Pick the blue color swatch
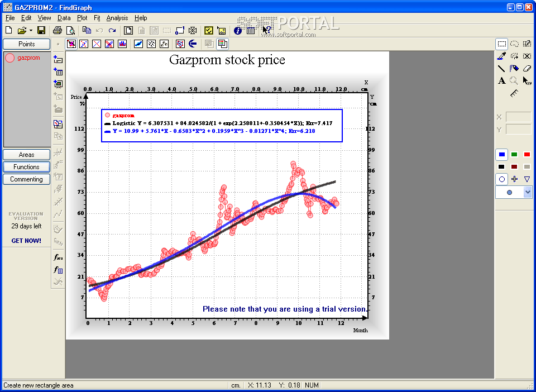536x392 pixels. [x=502, y=155]
